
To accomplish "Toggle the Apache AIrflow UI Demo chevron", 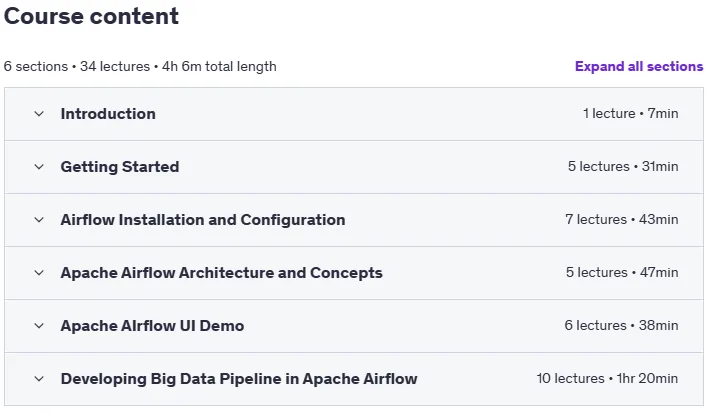I will coord(39,326).
